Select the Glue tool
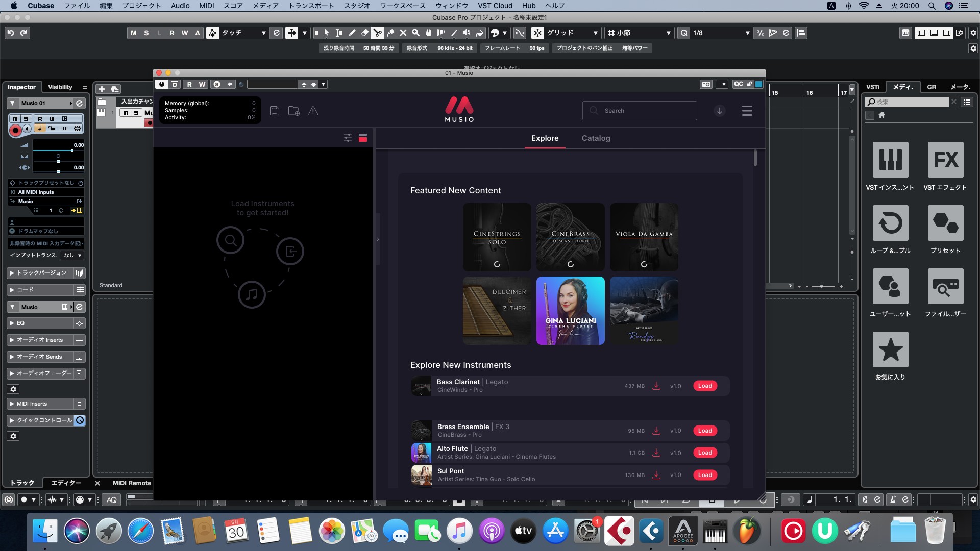 pyautogui.click(x=390, y=33)
